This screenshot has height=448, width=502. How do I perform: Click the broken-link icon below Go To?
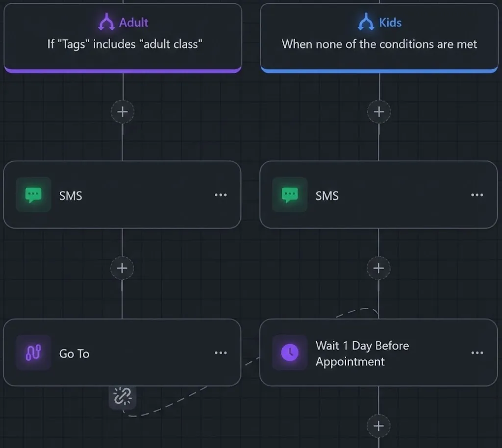point(122,396)
